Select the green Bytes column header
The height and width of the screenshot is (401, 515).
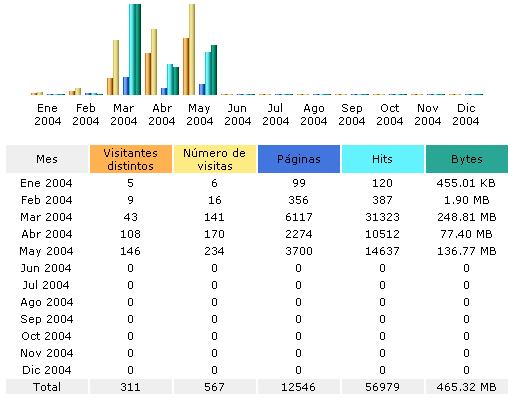pos(467,159)
